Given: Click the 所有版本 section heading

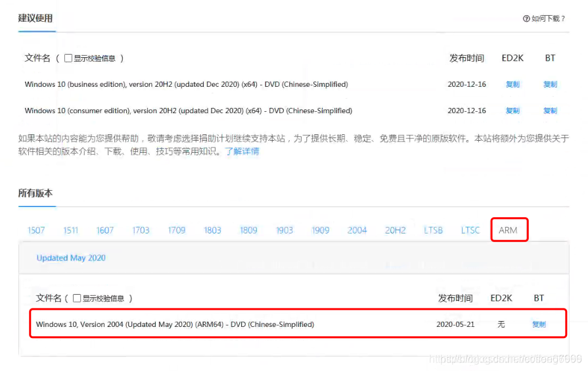Looking at the screenshot, I should 35,193.
